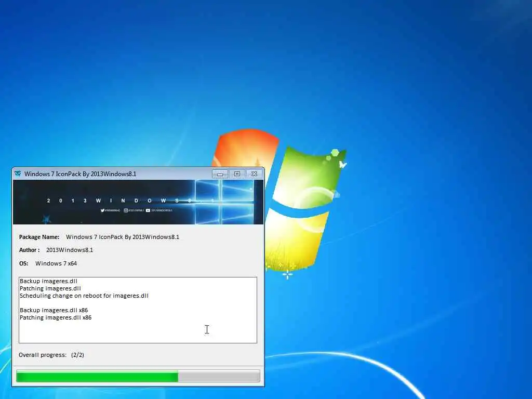532x399 pixels.
Task: Click log line 'Patching imageres.dll'
Action: [x=50, y=288]
